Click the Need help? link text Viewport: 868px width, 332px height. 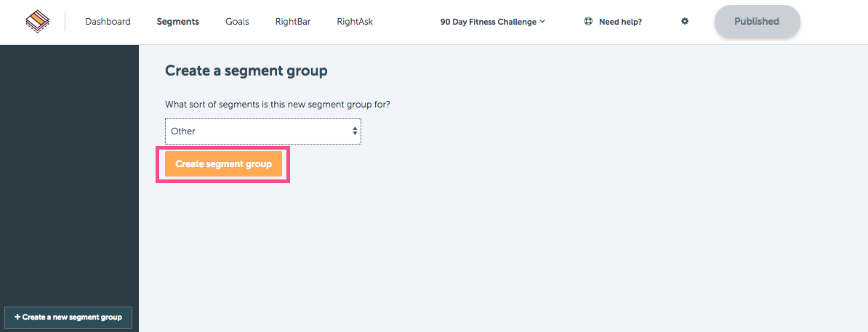(621, 22)
